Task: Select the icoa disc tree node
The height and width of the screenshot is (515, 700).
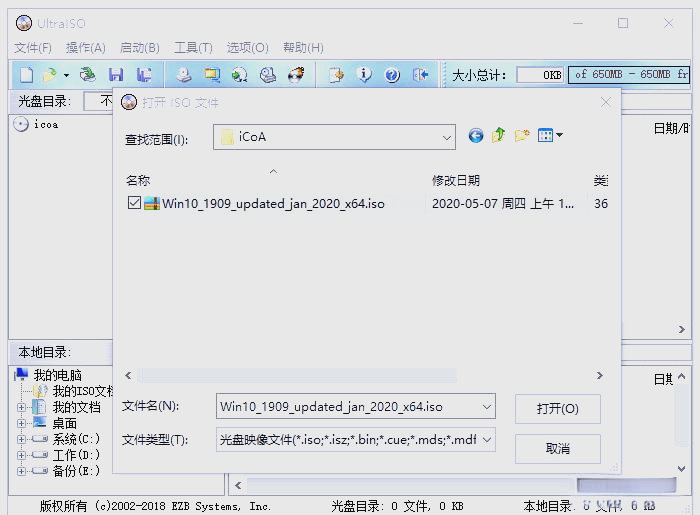Action: [46, 125]
